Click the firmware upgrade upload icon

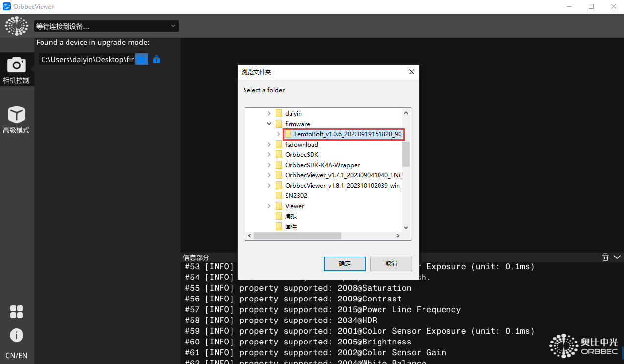pos(156,60)
